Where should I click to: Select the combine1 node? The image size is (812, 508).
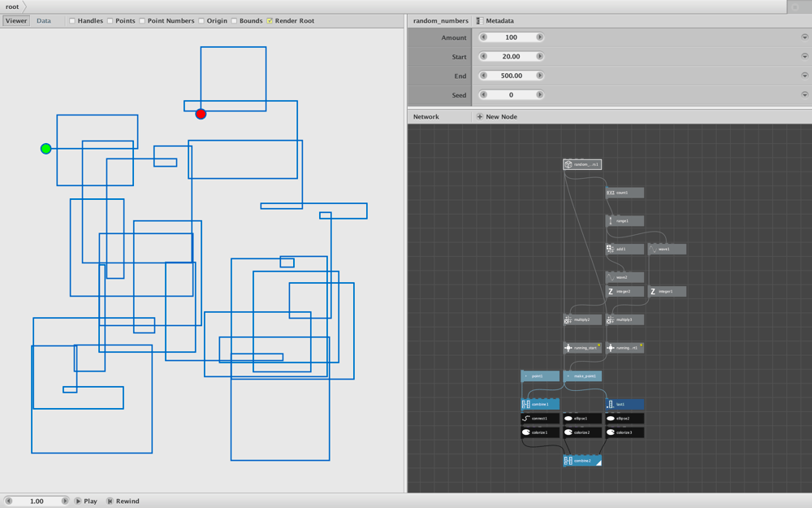click(540, 404)
